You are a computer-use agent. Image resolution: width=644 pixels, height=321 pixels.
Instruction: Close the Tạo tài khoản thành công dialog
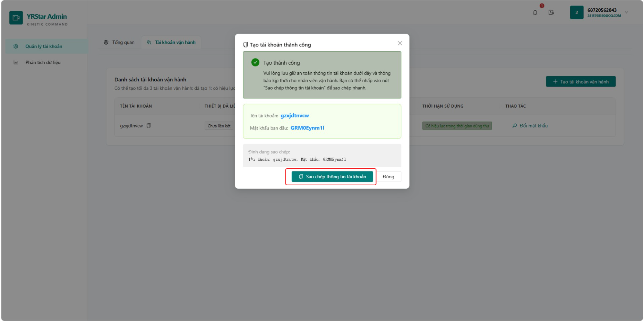400,43
